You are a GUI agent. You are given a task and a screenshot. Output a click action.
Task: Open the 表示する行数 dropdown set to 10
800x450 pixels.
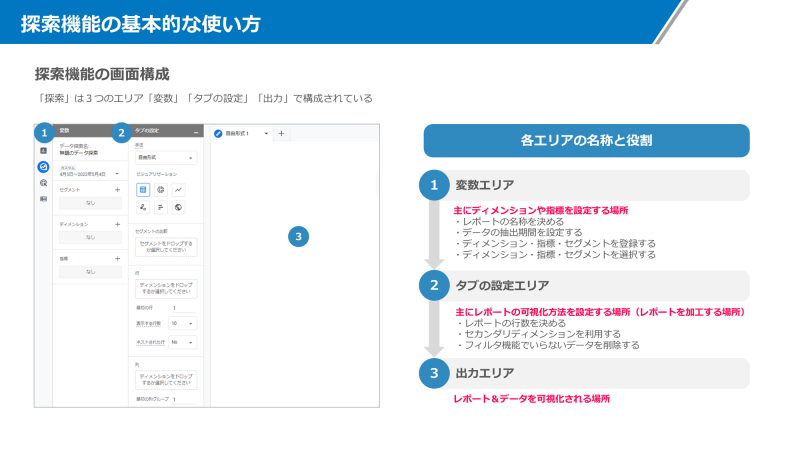[x=183, y=324]
